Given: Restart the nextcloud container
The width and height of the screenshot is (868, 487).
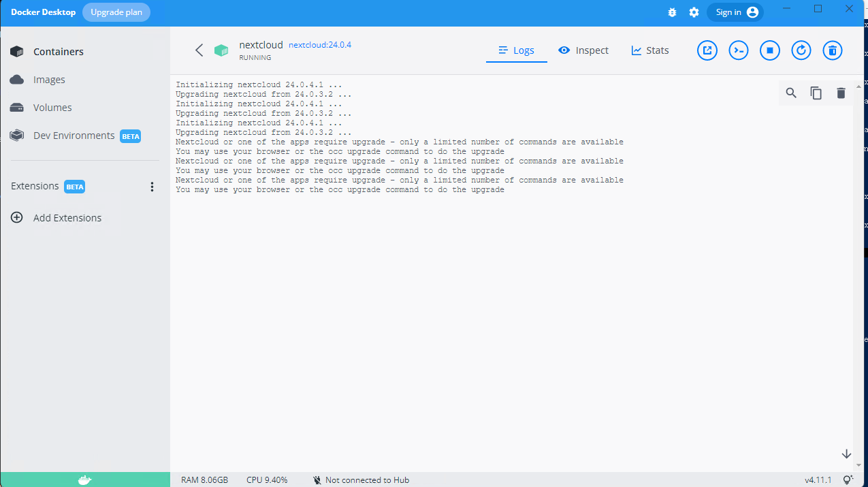Looking at the screenshot, I should pos(801,50).
